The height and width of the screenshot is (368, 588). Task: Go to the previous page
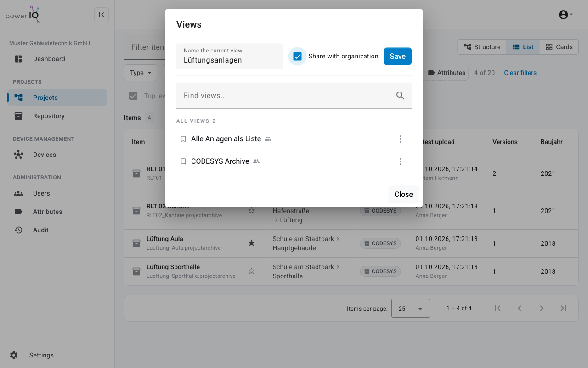pyautogui.click(x=520, y=308)
